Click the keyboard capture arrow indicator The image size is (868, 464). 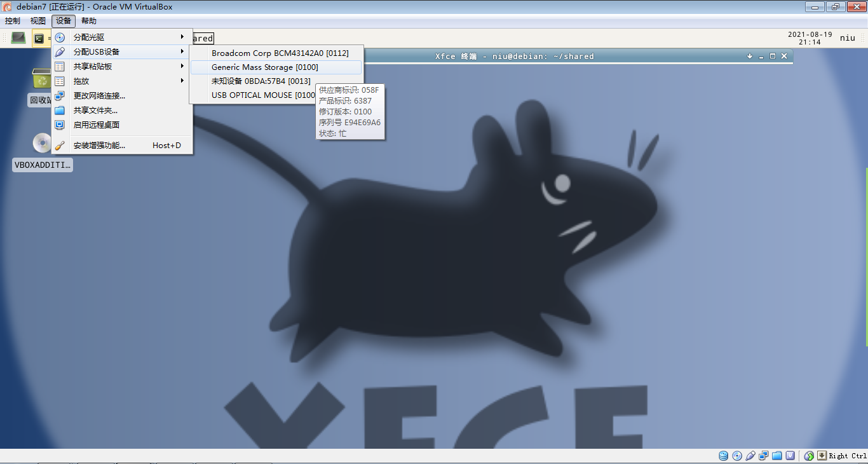822,456
